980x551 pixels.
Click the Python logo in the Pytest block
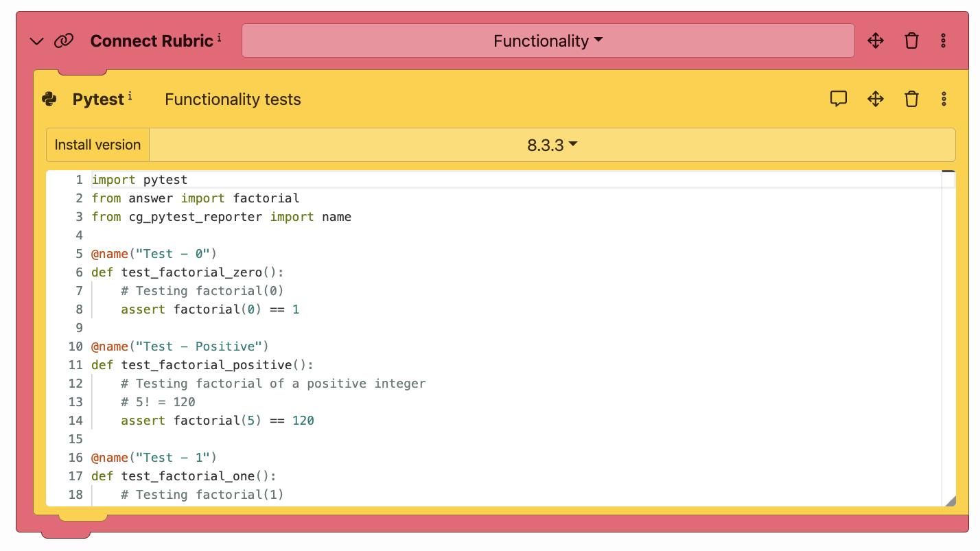click(50, 99)
